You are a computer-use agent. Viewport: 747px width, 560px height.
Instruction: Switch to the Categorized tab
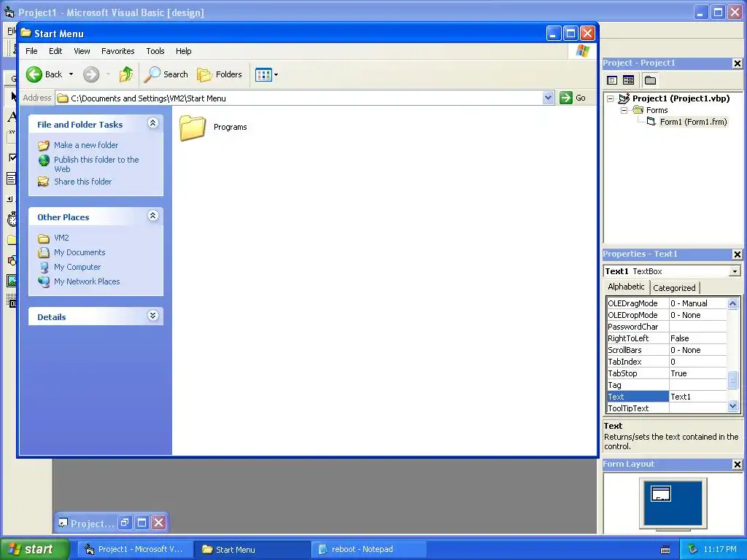pyautogui.click(x=674, y=287)
